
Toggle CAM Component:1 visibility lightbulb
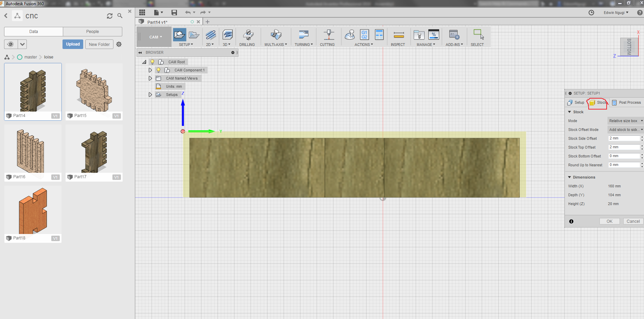click(159, 70)
